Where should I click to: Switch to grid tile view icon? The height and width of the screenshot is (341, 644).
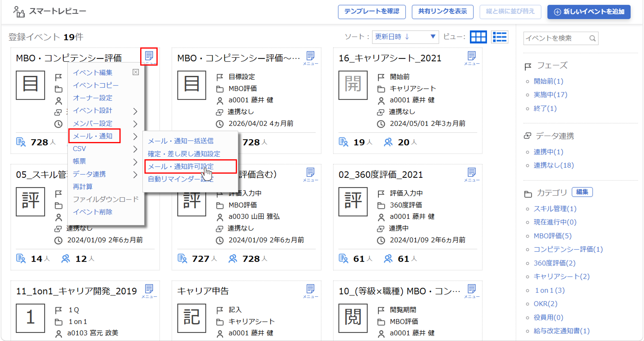click(478, 37)
